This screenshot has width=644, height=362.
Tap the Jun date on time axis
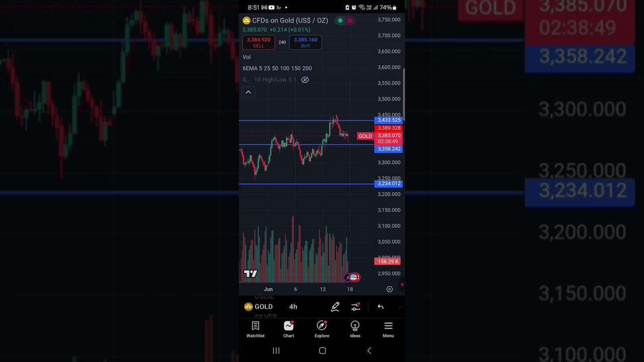pos(268,289)
